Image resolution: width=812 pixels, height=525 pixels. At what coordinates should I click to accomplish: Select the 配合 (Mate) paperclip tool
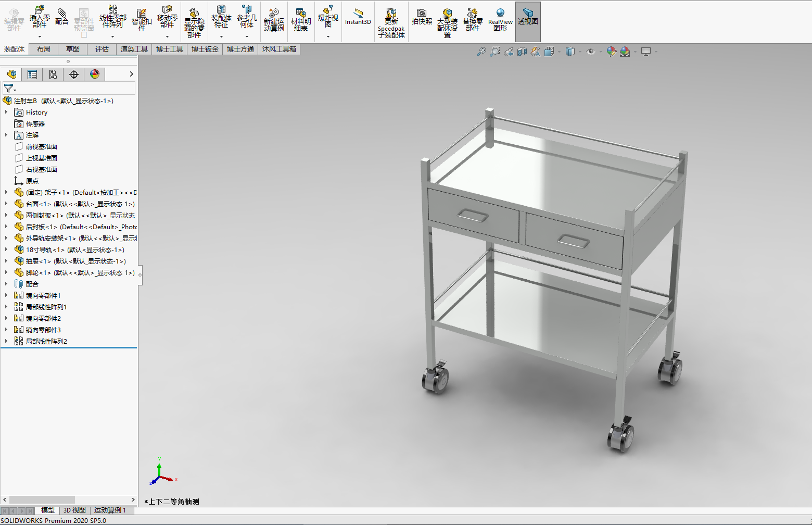pyautogui.click(x=61, y=17)
